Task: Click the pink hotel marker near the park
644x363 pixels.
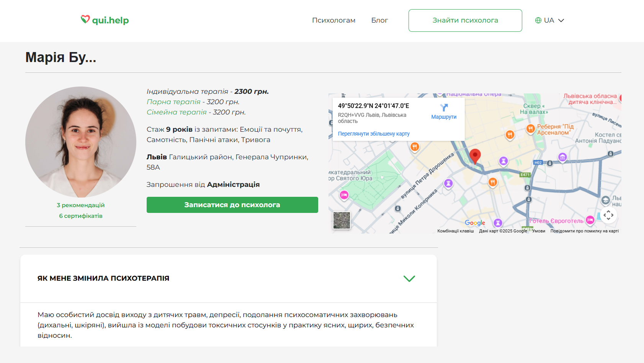Action: coord(344,195)
